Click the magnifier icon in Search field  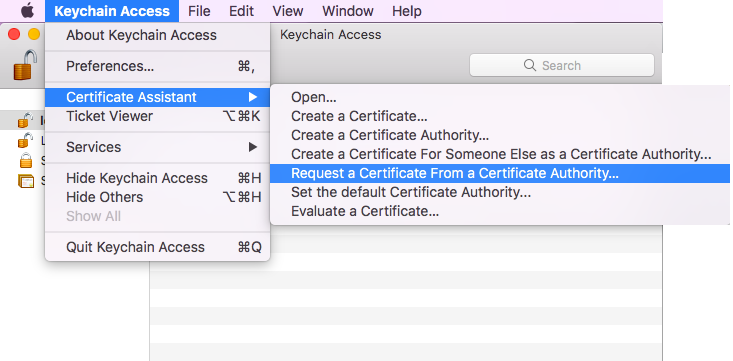click(x=530, y=65)
